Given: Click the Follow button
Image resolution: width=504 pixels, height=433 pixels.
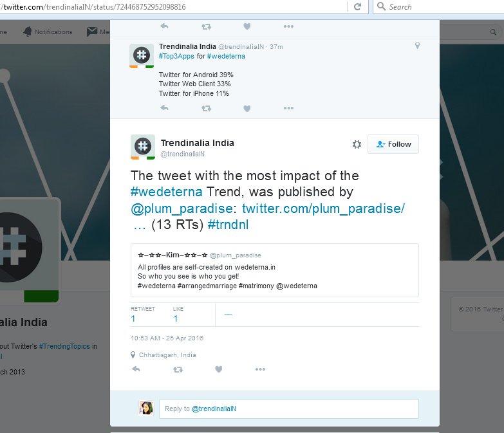Looking at the screenshot, I should coord(393,144).
